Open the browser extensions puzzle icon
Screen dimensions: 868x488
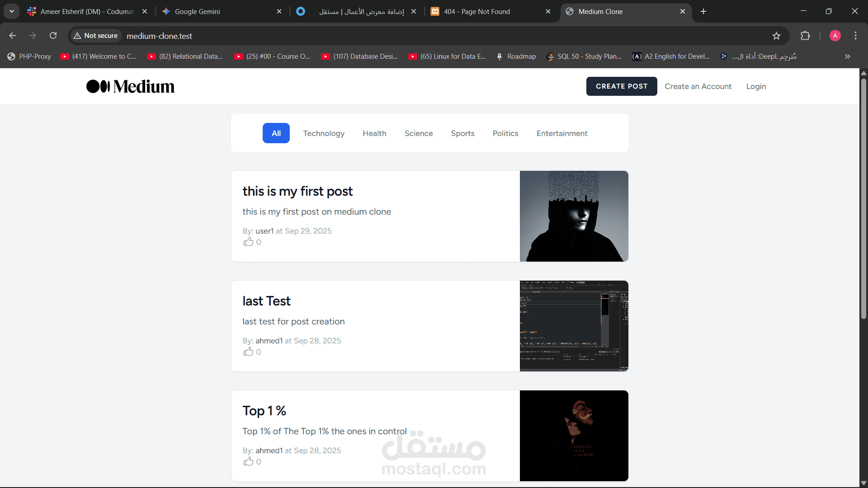click(x=805, y=36)
